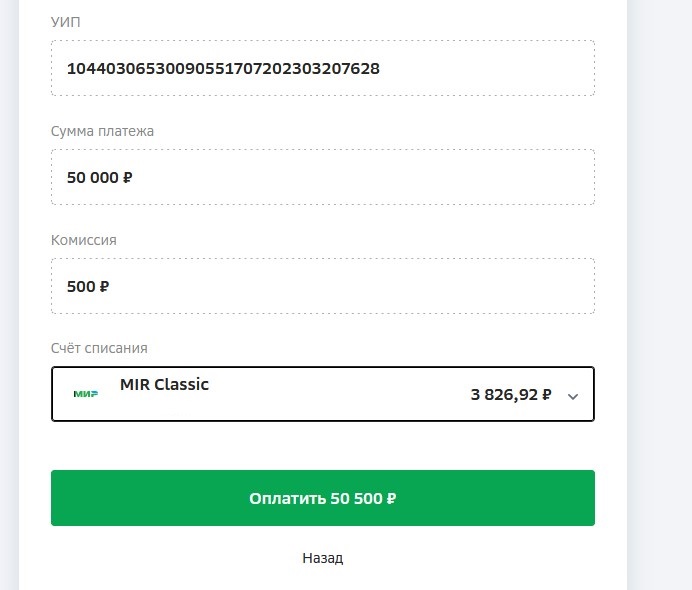Click the 10440306530090551707202303207628 number text
This screenshot has width=692, height=590.
tap(223, 68)
